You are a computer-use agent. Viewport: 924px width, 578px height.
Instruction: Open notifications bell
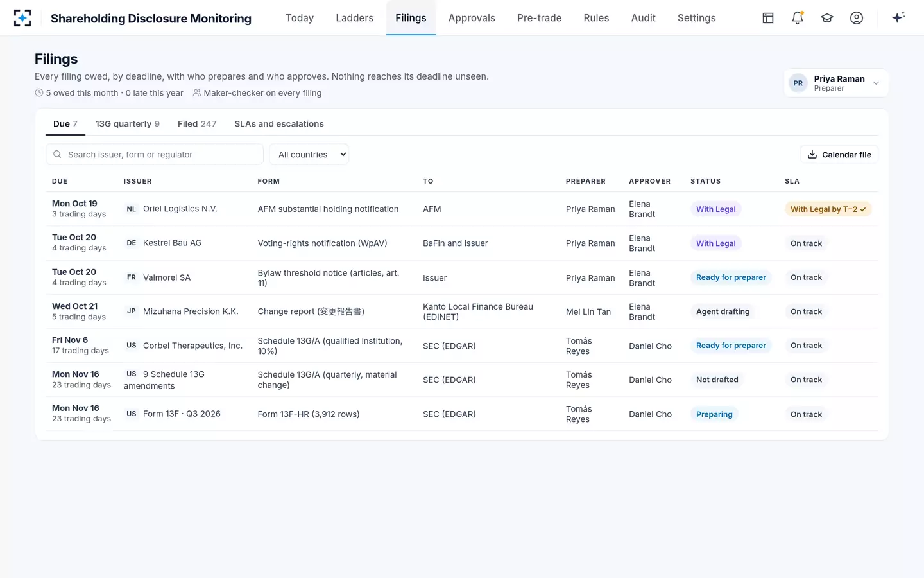pyautogui.click(x=798, y=18)
